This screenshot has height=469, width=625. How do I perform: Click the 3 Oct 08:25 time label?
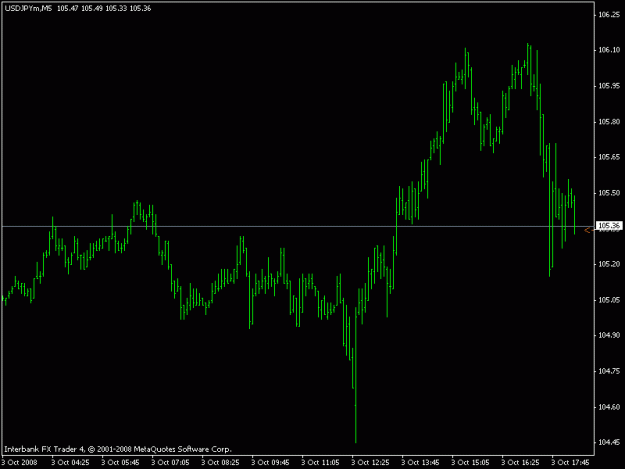(x=220, y=463)
